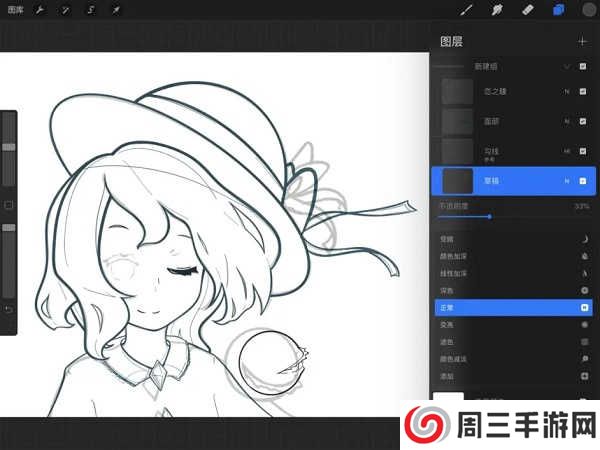Select the 面部 layer thumbnail

(x=457, y=121)
